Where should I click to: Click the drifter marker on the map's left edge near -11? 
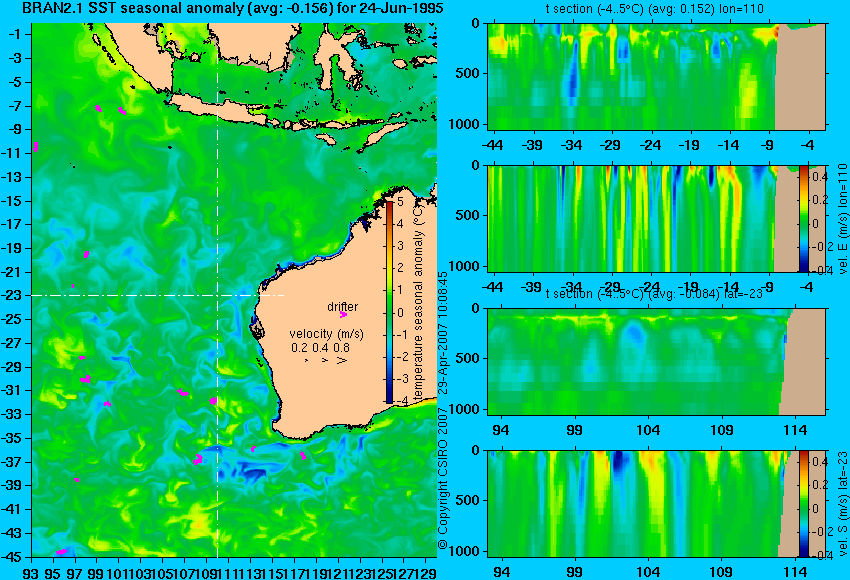pos(36,146)
